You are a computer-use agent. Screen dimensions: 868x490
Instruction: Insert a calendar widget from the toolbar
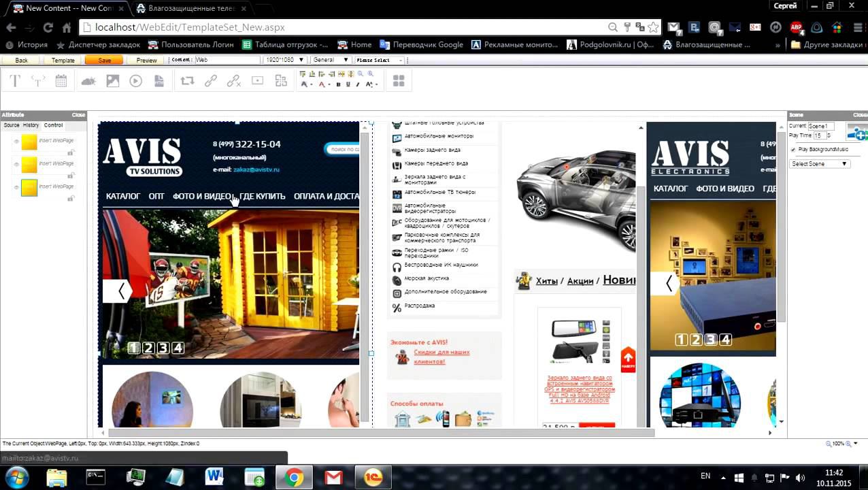(61, 81)
